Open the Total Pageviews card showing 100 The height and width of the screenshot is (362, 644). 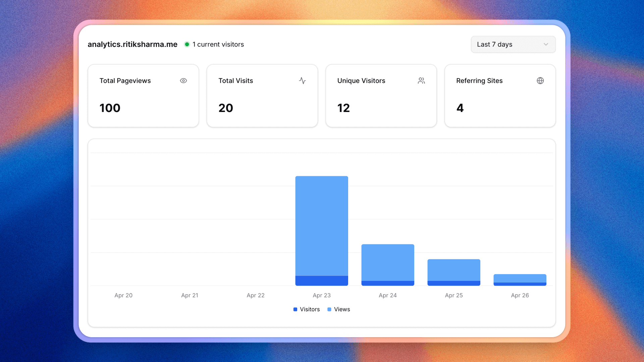pos(143,96)
